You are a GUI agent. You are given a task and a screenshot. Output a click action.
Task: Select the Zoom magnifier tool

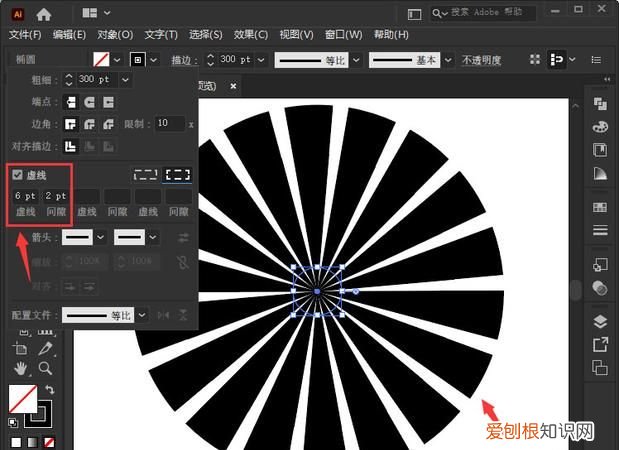tap(45, 369)
